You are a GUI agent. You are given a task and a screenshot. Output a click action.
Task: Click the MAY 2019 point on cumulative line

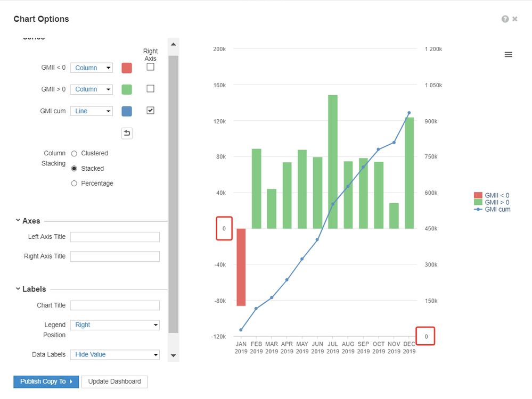coord(302,259)
